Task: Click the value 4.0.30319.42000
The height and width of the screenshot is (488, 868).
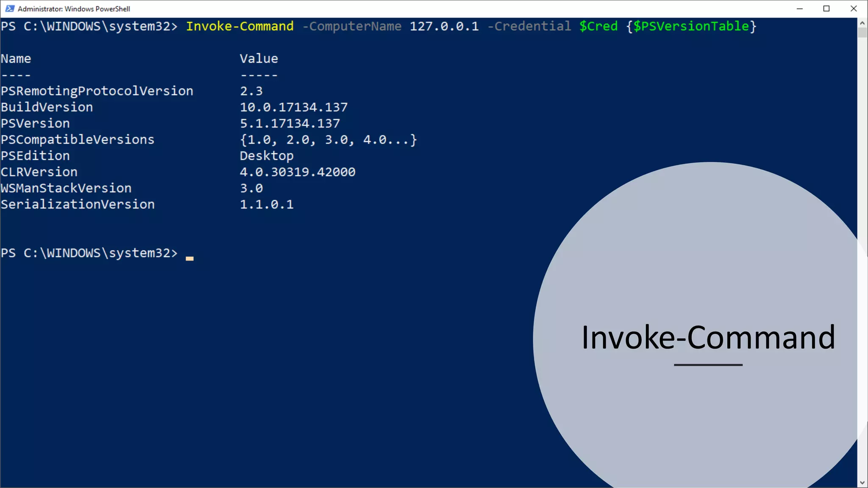Action: point(298,172)
